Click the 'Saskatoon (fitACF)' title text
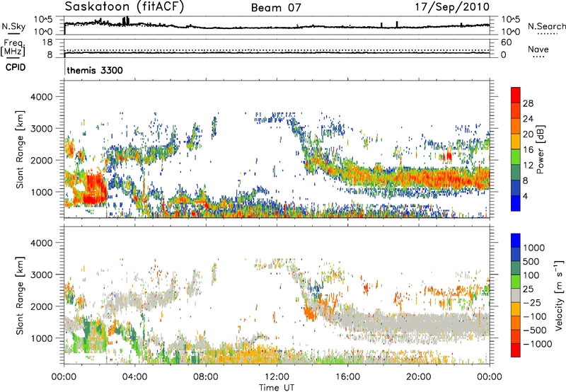The height and width of the screenshot is (392, 566). (x=125, y=6)
